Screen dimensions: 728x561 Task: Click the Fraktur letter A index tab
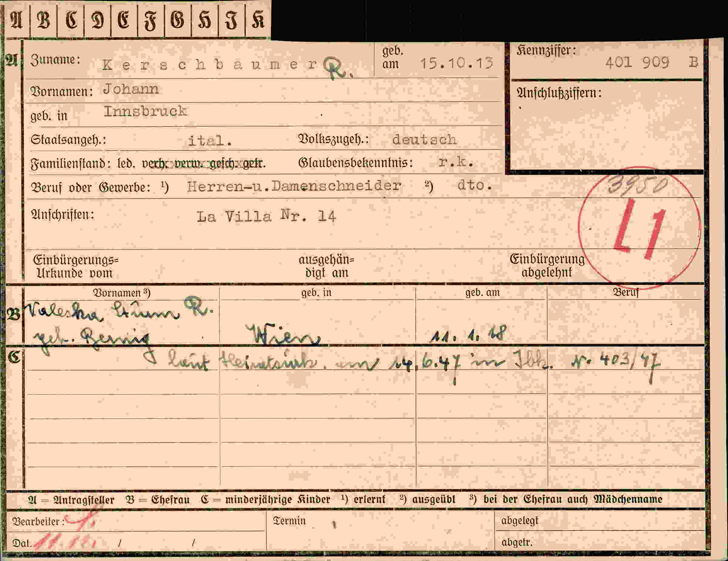click(17, 20)
